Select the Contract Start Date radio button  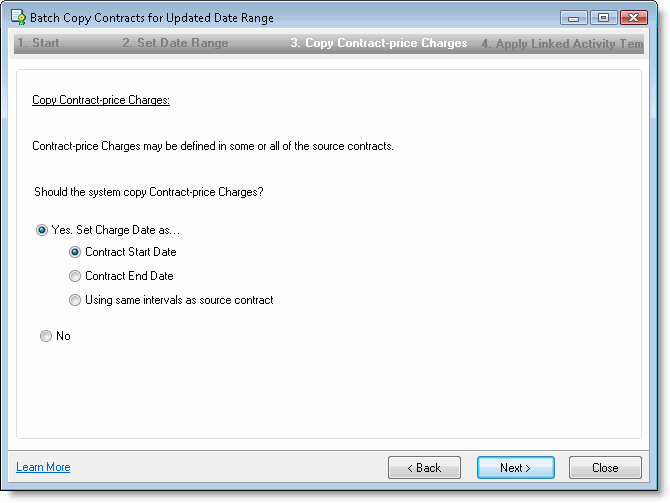pos(75,252)
